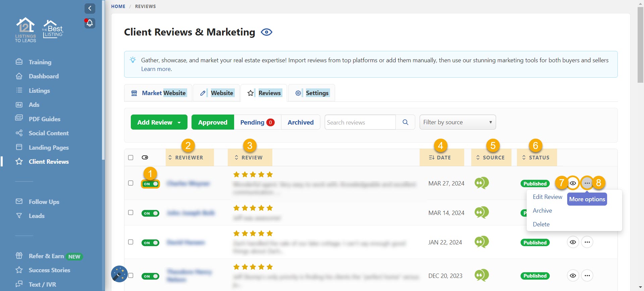Screen dimensions: 644x291
Task: Expand the Filter by source dropdown
Action: pyautogui.click(x=457, y=122)
